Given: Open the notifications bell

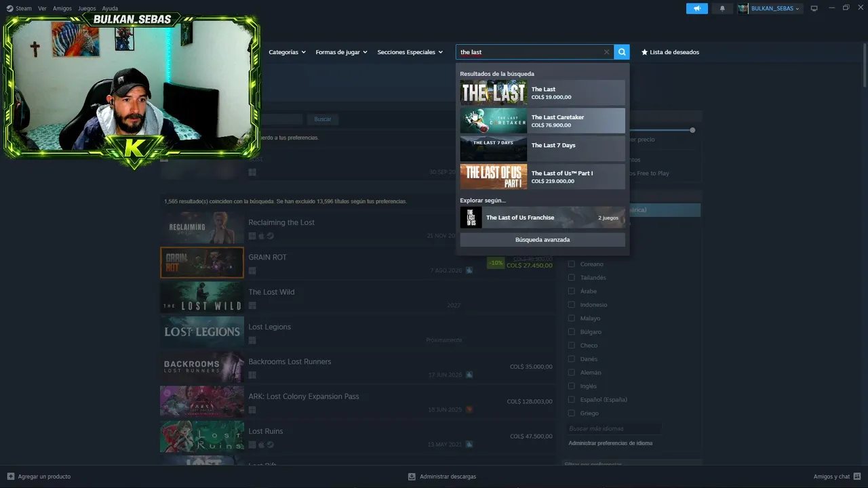Looking at the screenshot, I should [x=722, y=8].
